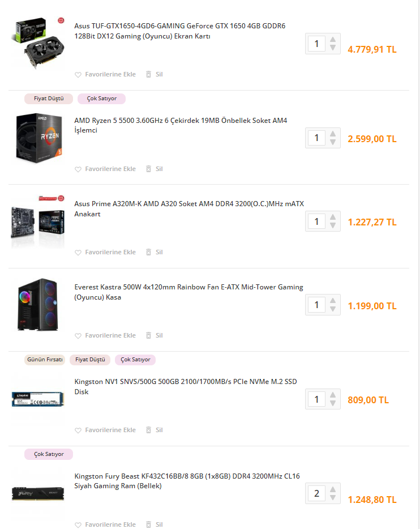This screenshot has width=420, height=529.
Task: Click trash icon for Asus Prime A320M-K
Action: pyautogui.click(x=148, y=252)
